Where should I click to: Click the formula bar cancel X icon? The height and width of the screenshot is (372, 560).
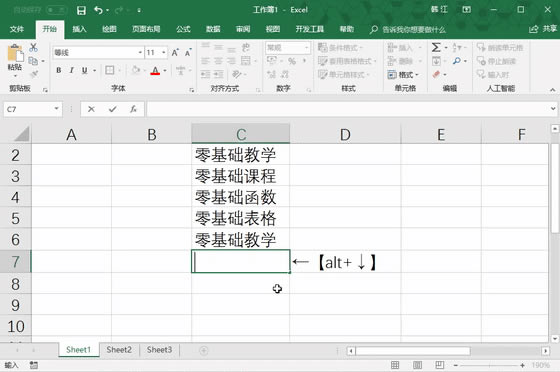coord(91,109)
